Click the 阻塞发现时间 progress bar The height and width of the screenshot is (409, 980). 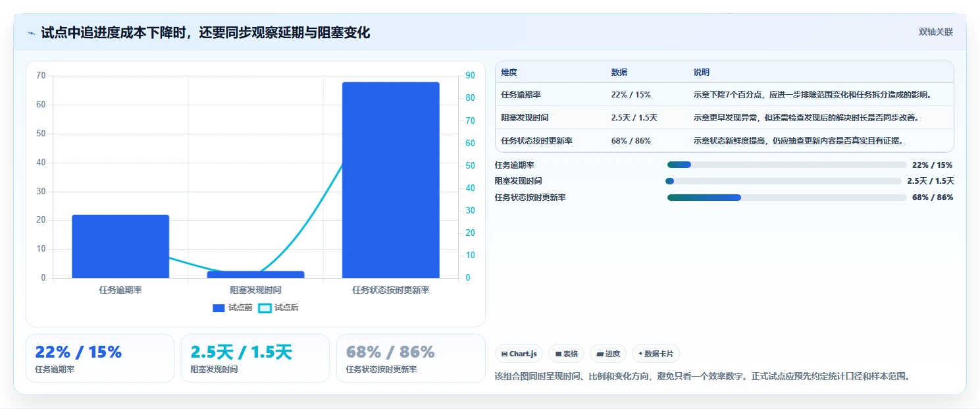pyautogui.click(x=785, y=181)
